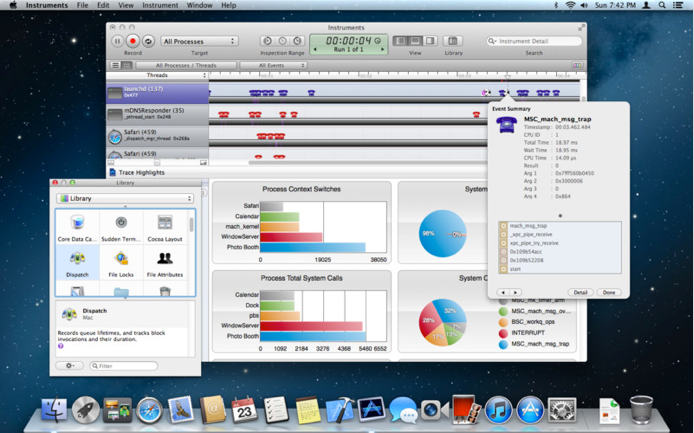694x433 pixels.
Task: Open the Instrument menu
Action: (160, 5)
